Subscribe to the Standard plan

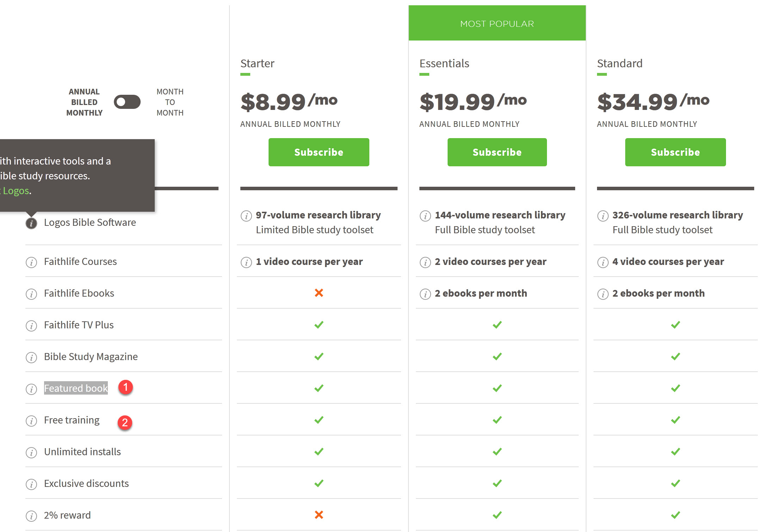coord(675,152)
